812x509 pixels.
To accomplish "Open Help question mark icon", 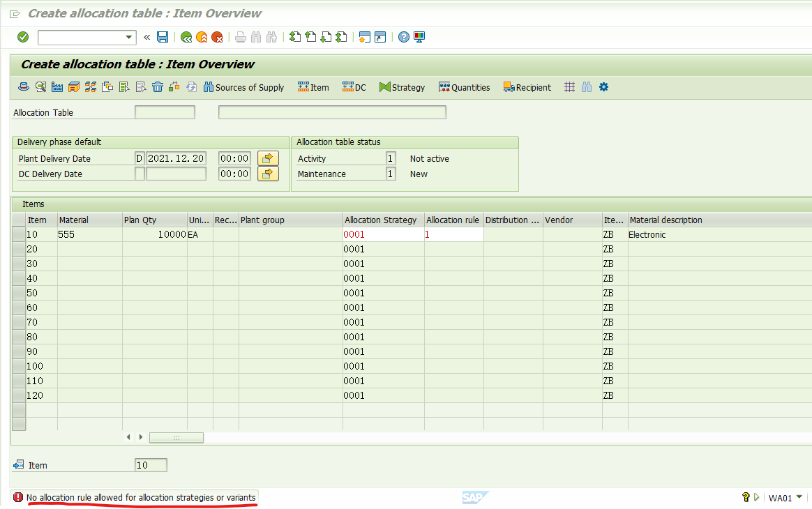I will pos(404,37).
